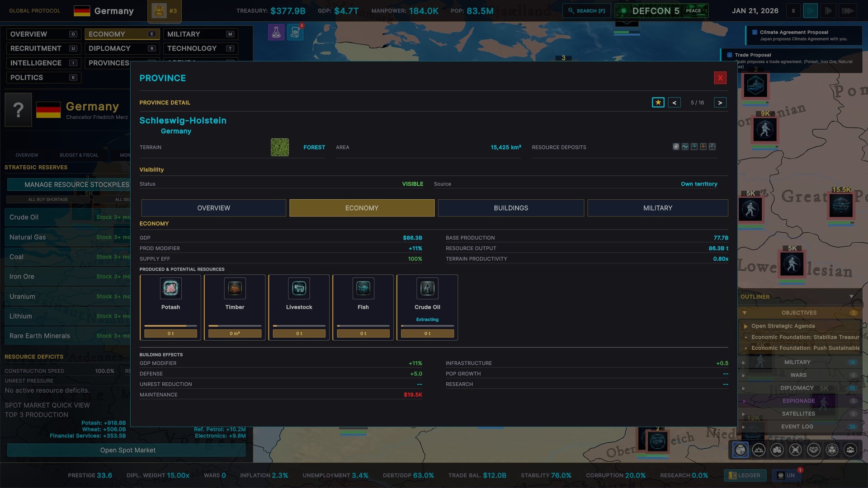The height and width of the screenshot is (488, 868).
Task: Select the political map mode icon
Action: point(740,450)
